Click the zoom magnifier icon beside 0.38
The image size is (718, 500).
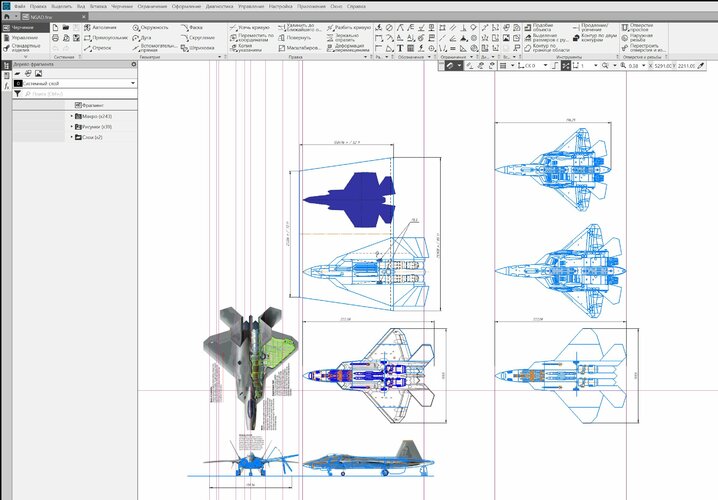(623, 65)
